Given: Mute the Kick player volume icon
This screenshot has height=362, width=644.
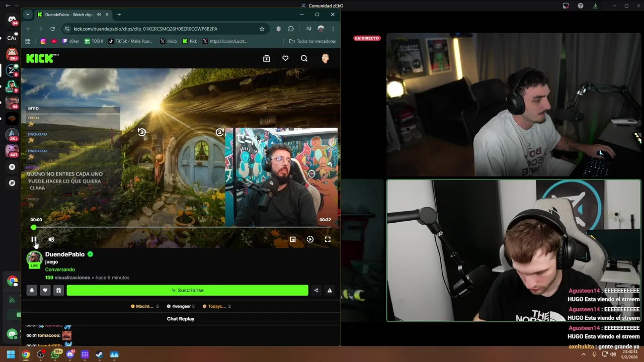Looking at the screenshot, I should click(x=51, y=239).
